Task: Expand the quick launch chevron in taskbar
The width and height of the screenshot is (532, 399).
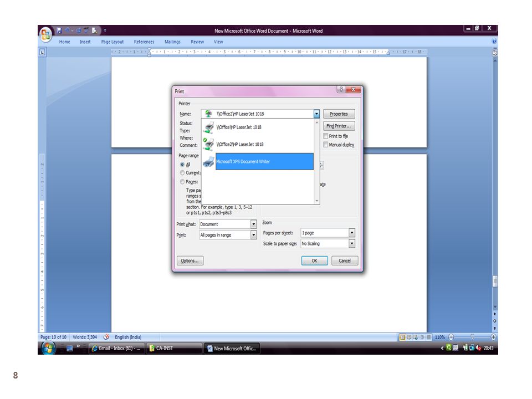Action: point(78,346)
